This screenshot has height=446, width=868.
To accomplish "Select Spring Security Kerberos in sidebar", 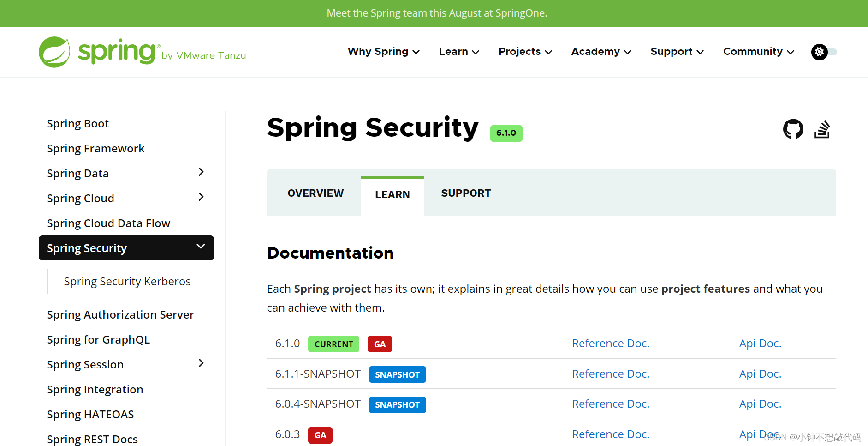I will coord(127,282).
